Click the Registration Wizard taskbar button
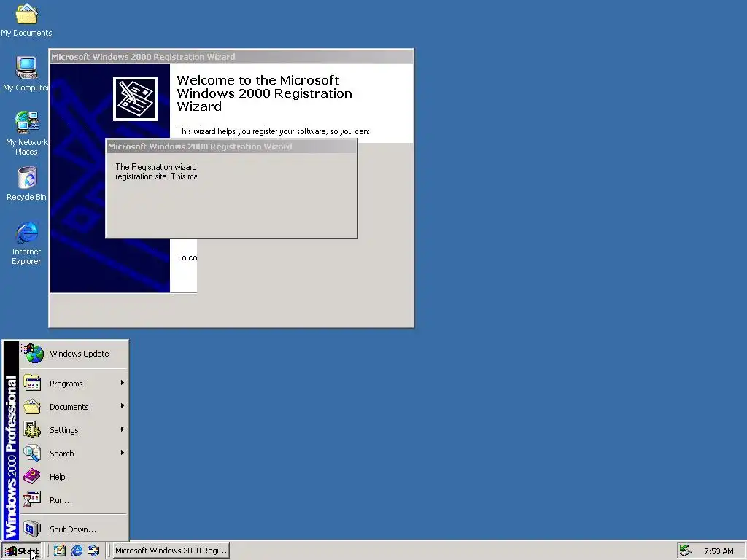This screenshot has width=747, height=560. [171, 551]
